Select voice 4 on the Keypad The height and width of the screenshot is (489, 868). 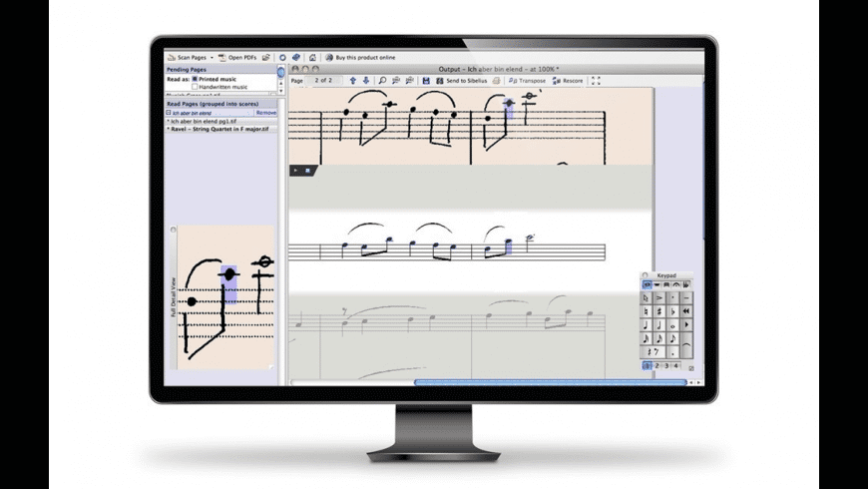pos(675,365)
